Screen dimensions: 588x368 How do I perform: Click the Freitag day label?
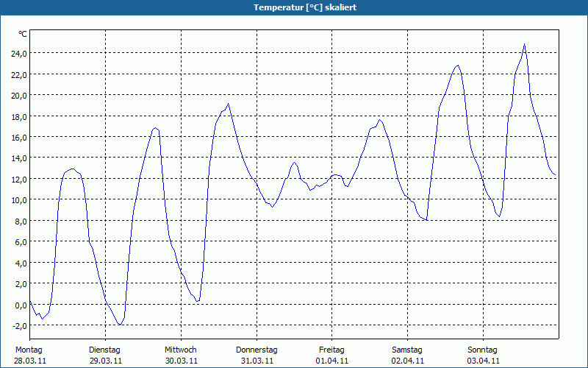click(x=332, y=350)
